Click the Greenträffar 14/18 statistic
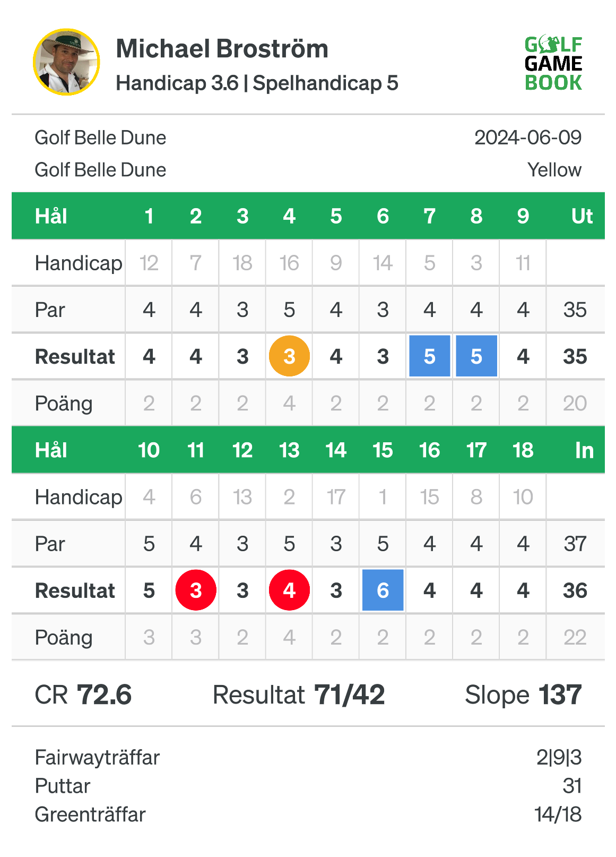616x857 pixels. [x=308, y=815]
